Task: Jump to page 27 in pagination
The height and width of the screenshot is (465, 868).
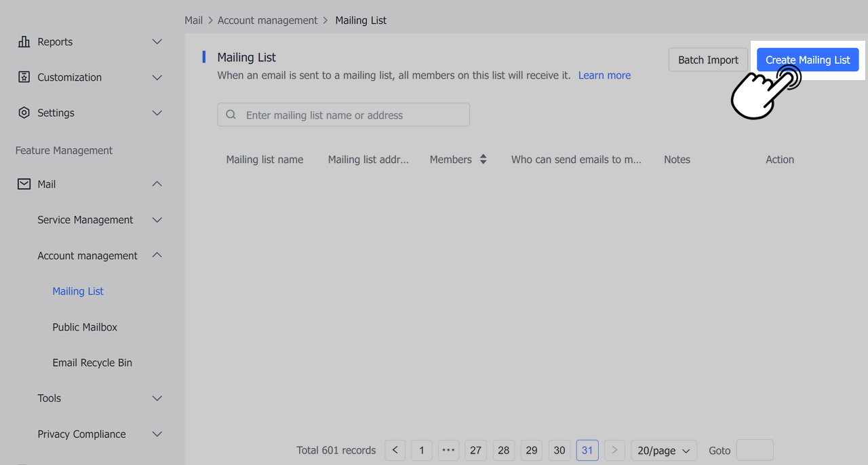Action: point(475,450)
